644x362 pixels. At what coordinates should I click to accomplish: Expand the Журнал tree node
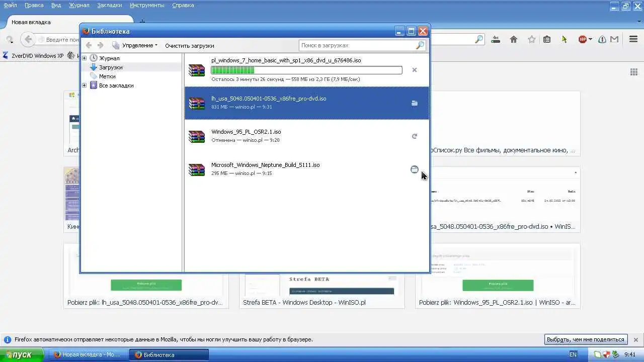click(85, 58)
